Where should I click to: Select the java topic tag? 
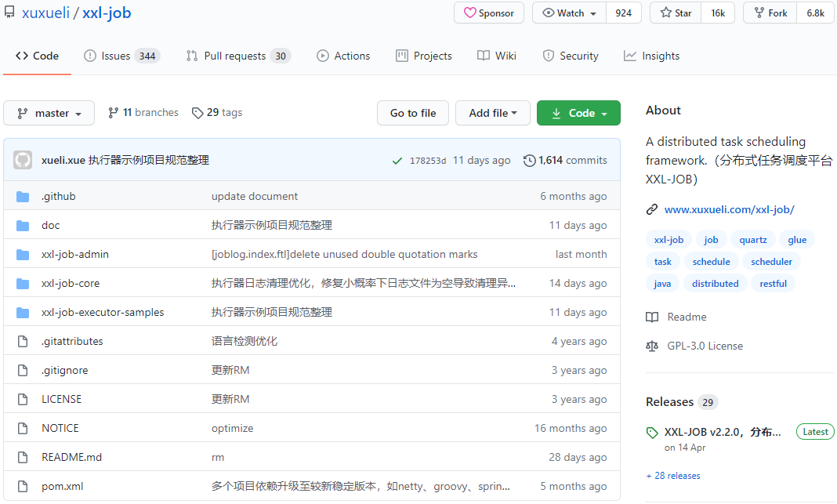662,284
